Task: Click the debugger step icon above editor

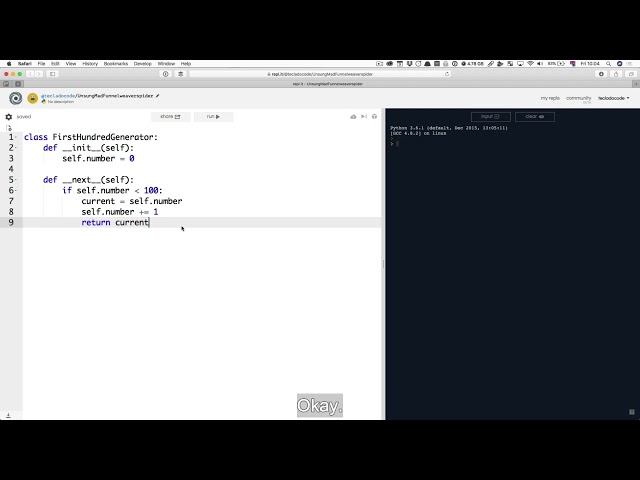Action: tap(364, 117)
